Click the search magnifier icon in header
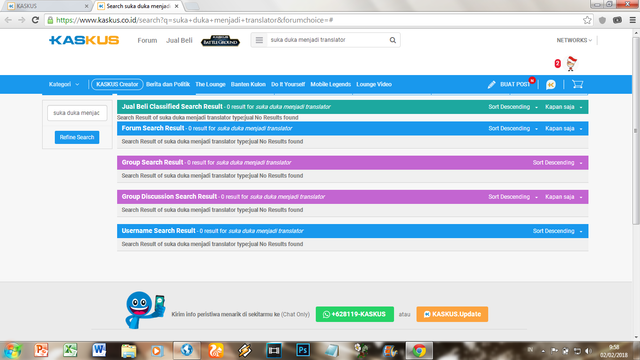The width and height of the screenshot is (640, 360). click(392, 40)
